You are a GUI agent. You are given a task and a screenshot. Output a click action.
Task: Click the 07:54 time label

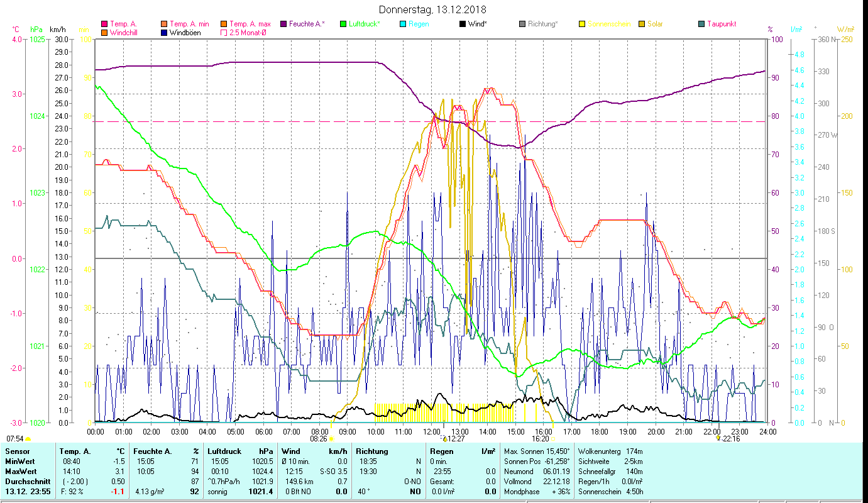tap(15, 439)
